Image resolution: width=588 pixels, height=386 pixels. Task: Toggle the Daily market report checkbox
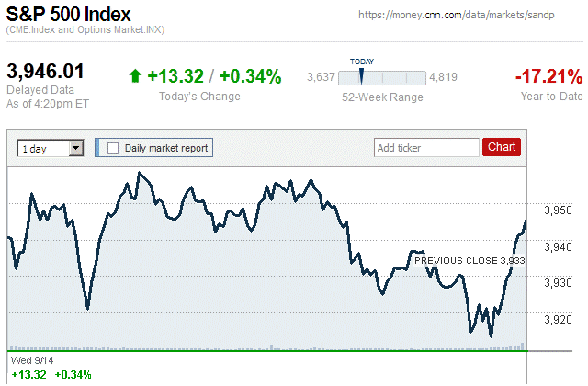114,147
